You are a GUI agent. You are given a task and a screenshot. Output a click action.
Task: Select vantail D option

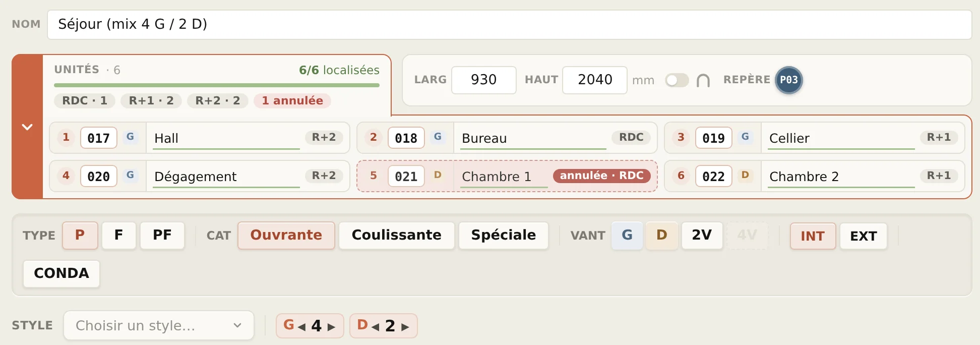[662, 236]
